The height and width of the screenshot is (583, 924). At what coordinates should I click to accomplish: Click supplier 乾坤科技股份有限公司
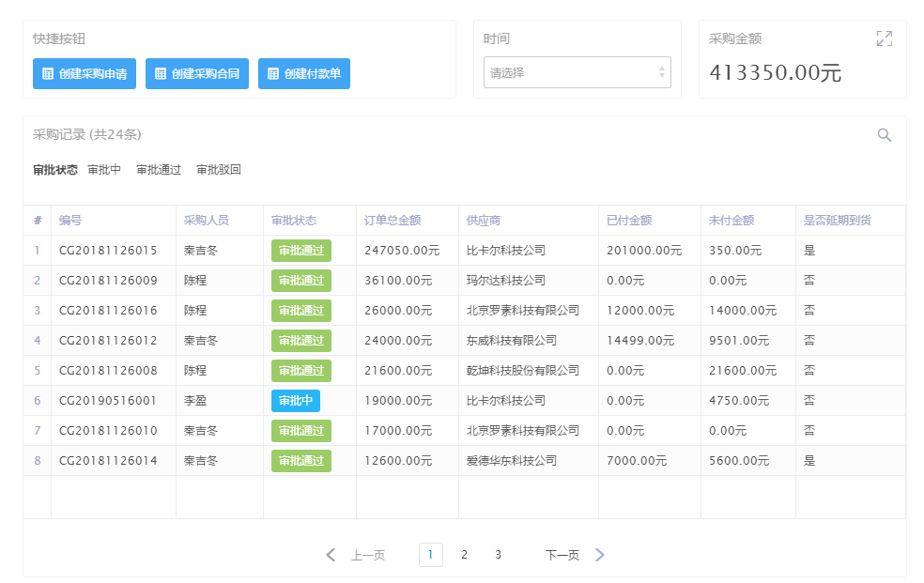click(523, 371)
